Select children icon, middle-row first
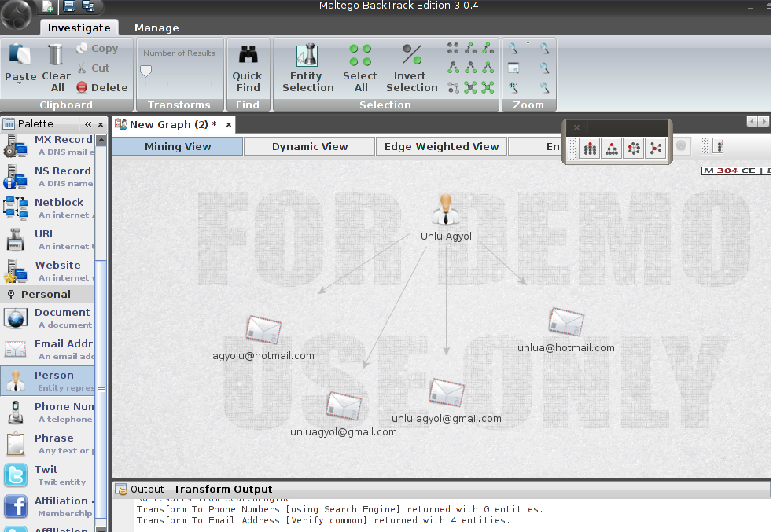Viewport: 773px width, 532px height. pos(453,68)
